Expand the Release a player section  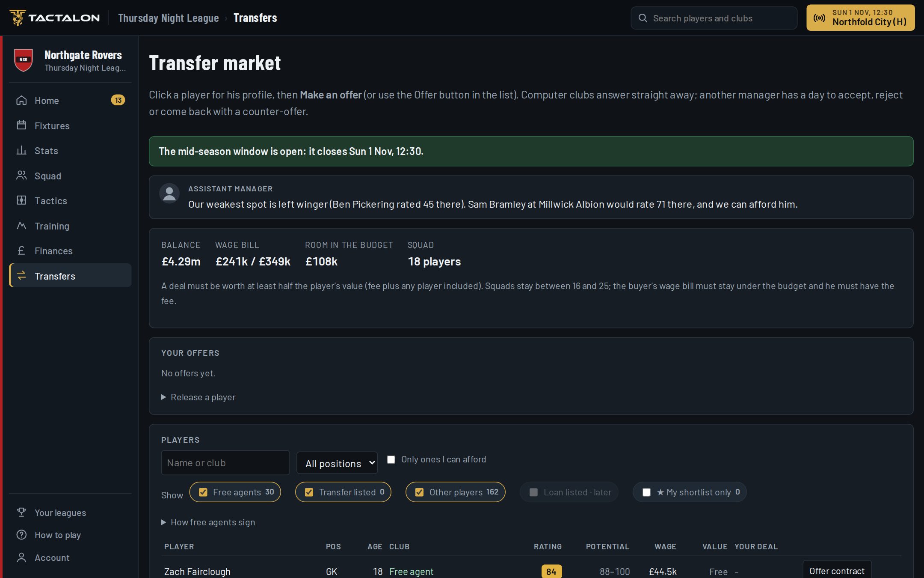198,397
